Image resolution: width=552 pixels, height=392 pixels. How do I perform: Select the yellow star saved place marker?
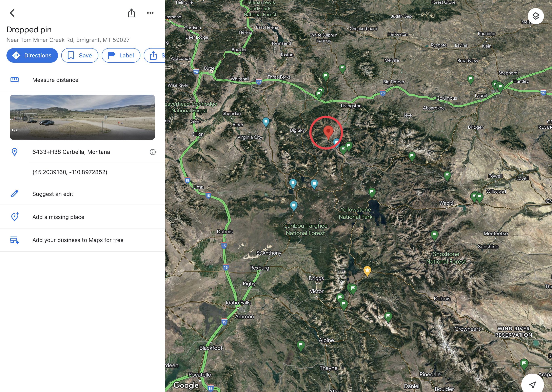click(367, 270)
